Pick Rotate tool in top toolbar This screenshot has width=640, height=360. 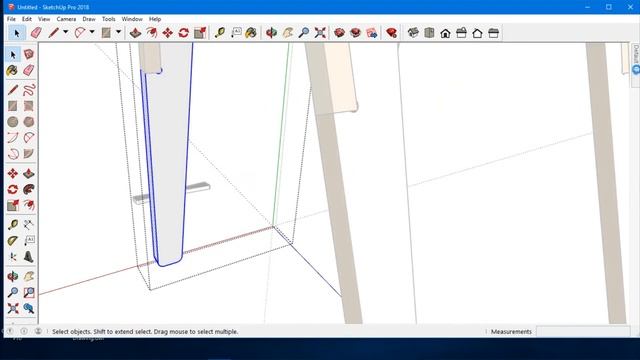coord(184,33)
